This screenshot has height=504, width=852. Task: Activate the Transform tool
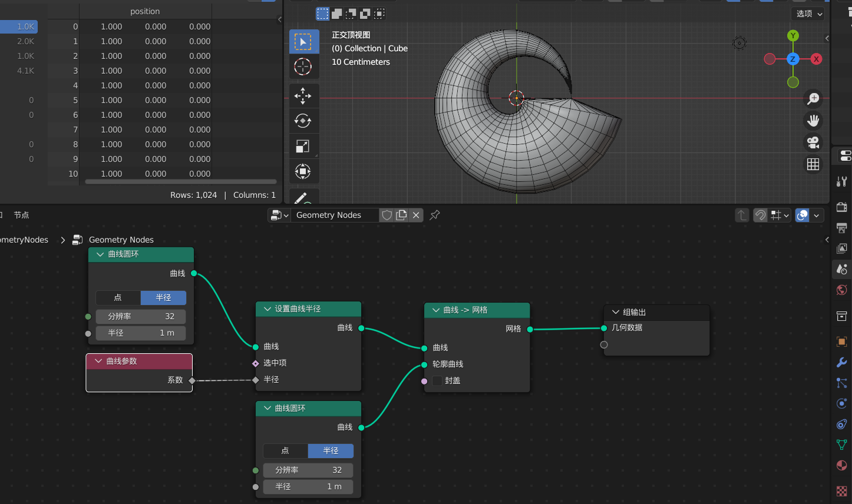click(303, 171)
